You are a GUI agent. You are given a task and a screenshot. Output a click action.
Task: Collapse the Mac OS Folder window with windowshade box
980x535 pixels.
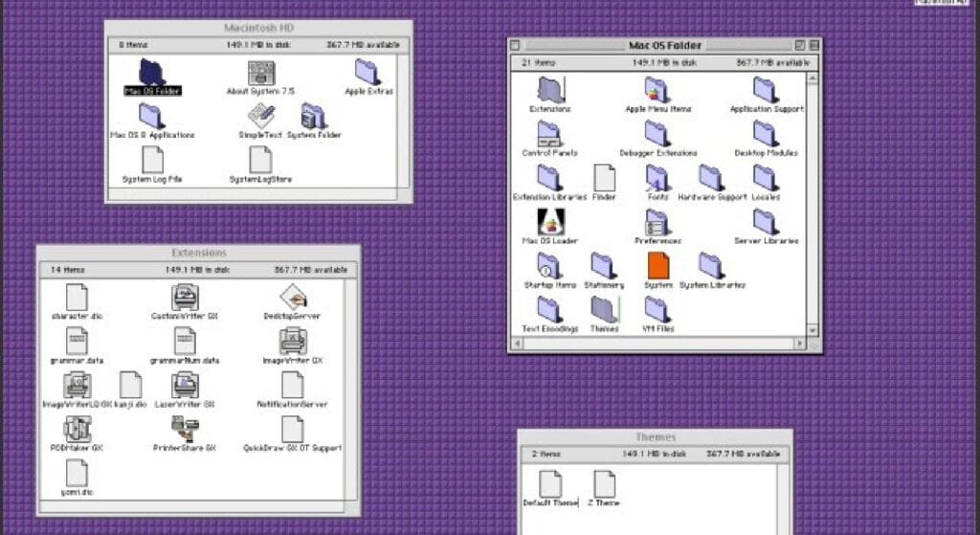click(813, 45)
